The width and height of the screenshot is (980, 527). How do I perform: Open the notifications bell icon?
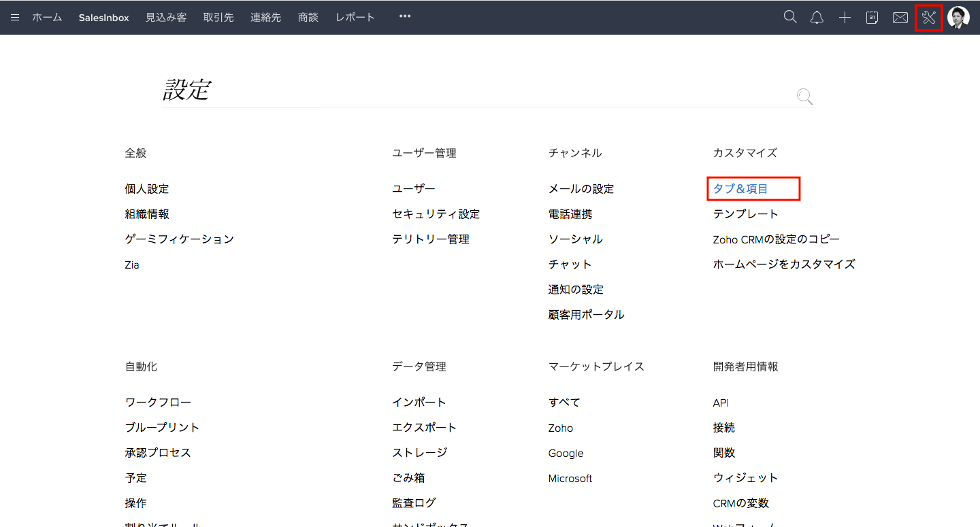coord(817,18)
